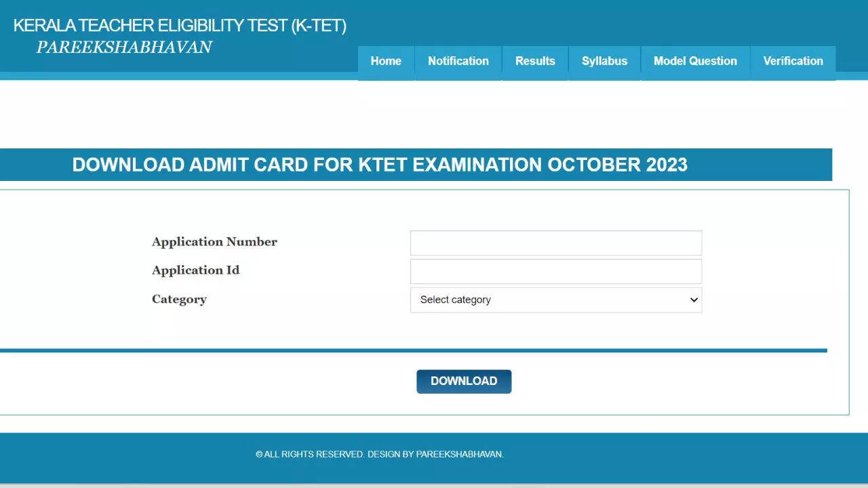Viewport: 868px width, 488px height.
Task: Navigate to the Verification page
Action: point(793,61)
